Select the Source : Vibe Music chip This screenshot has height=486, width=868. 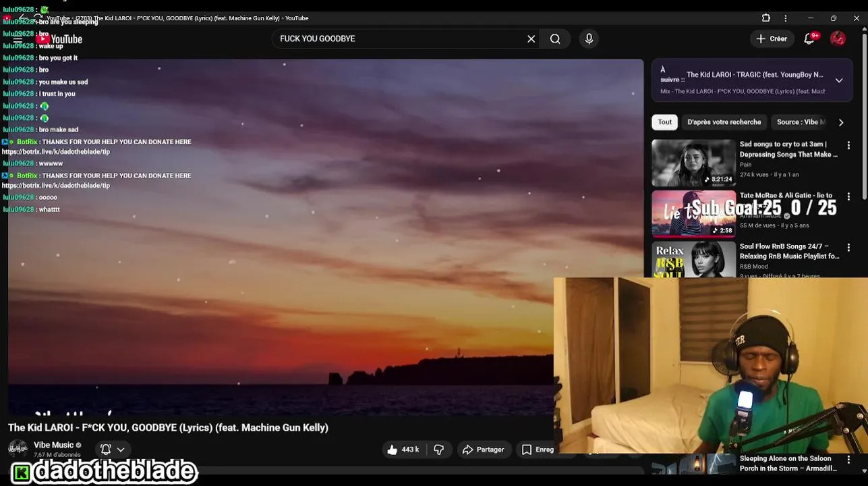pos(801,122)
